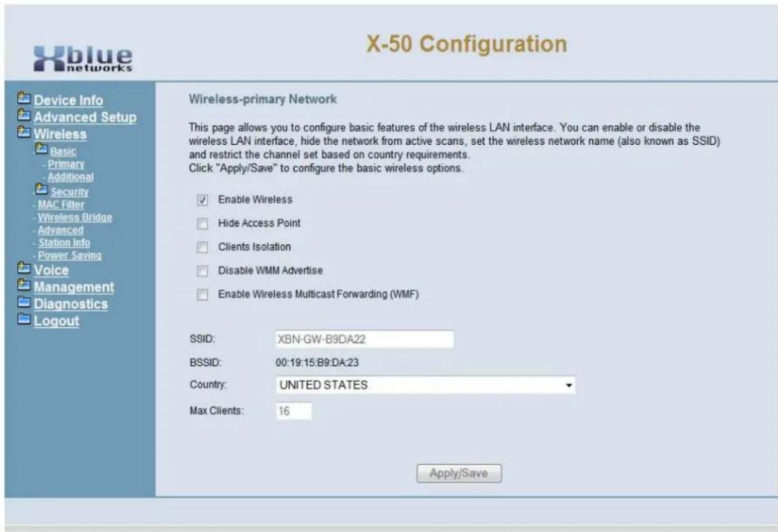Open the Device Info menu
Screen dimensions: 778x532
(x=68, y=100)
